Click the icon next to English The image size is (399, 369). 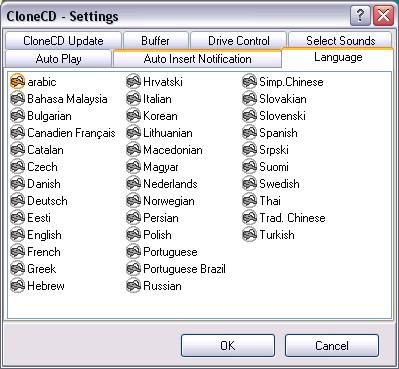point(18,235)
